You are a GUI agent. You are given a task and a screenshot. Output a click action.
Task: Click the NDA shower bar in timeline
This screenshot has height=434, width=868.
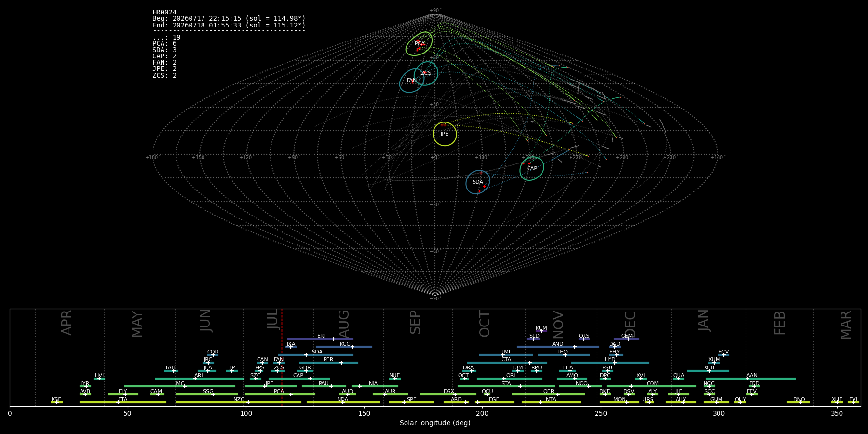[x=343, y=402]
